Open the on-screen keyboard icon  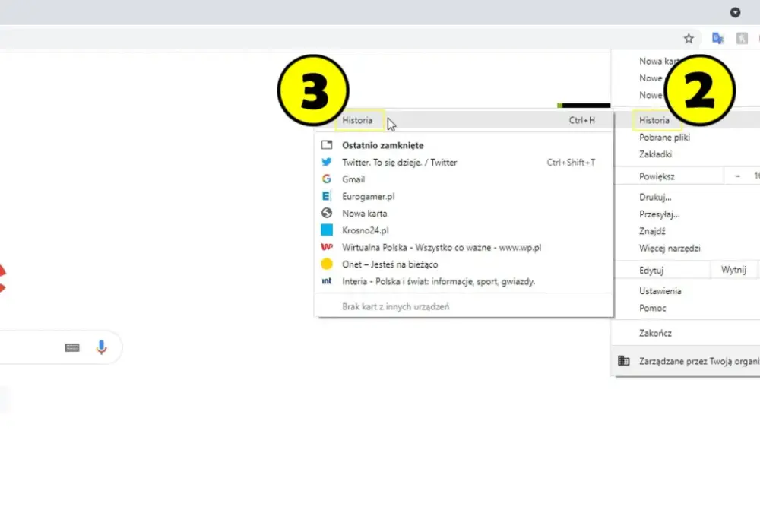pyautogui.click(x=72, y=347)
